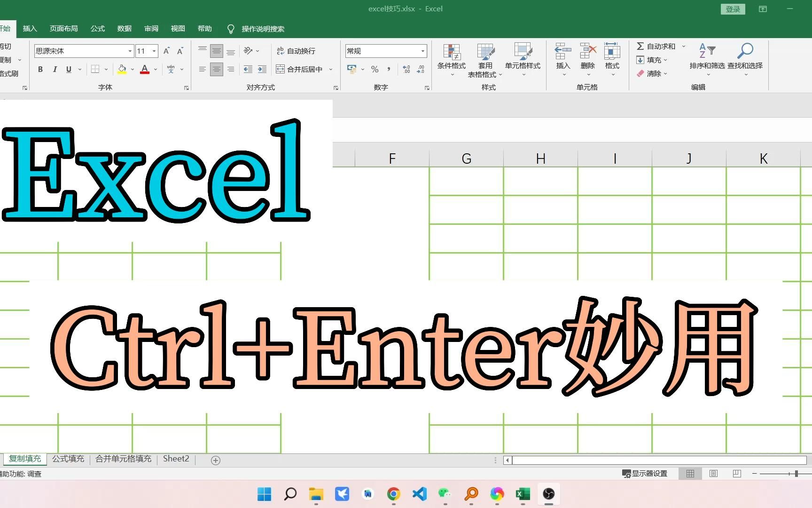This screenshot has height=508, width=812.
Task: Add a new sheet button
Action: [216, 460]
